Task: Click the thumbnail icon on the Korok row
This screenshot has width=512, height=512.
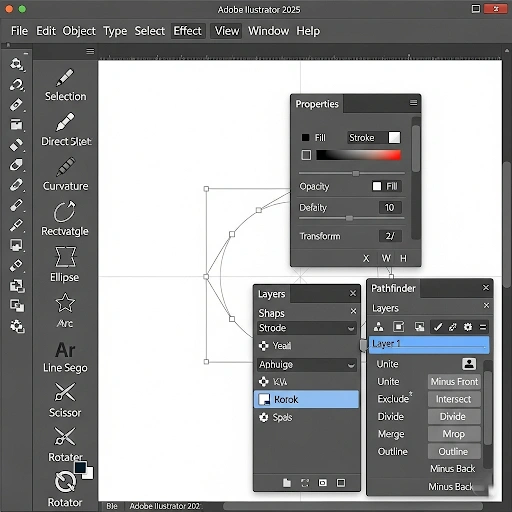Action: [265, 399]
